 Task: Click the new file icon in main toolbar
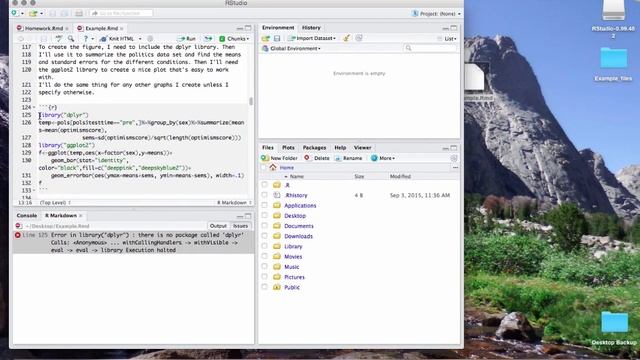click(x=15, y=13)
